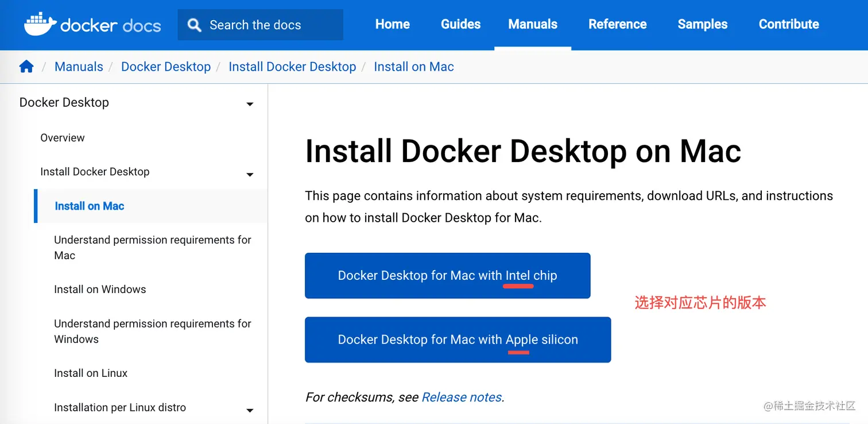Open Installation per Linux distro item
The image size is (868, 424).
coord(120,408)
